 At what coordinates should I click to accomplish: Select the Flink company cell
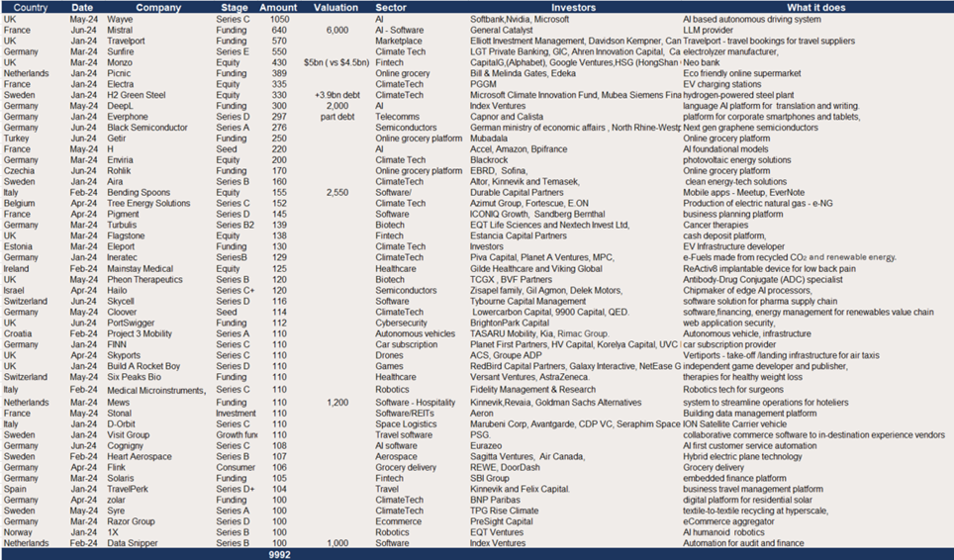pos(116,468)
